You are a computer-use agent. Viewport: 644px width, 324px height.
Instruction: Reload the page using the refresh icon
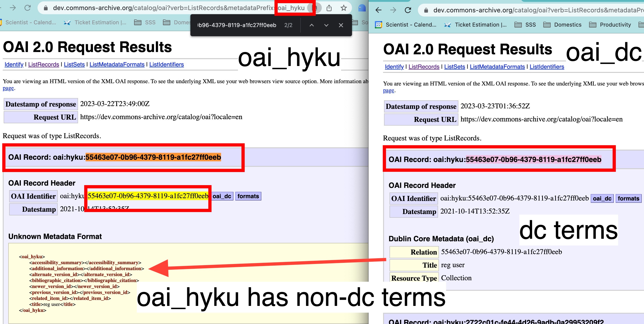click(x=27, y=8)
